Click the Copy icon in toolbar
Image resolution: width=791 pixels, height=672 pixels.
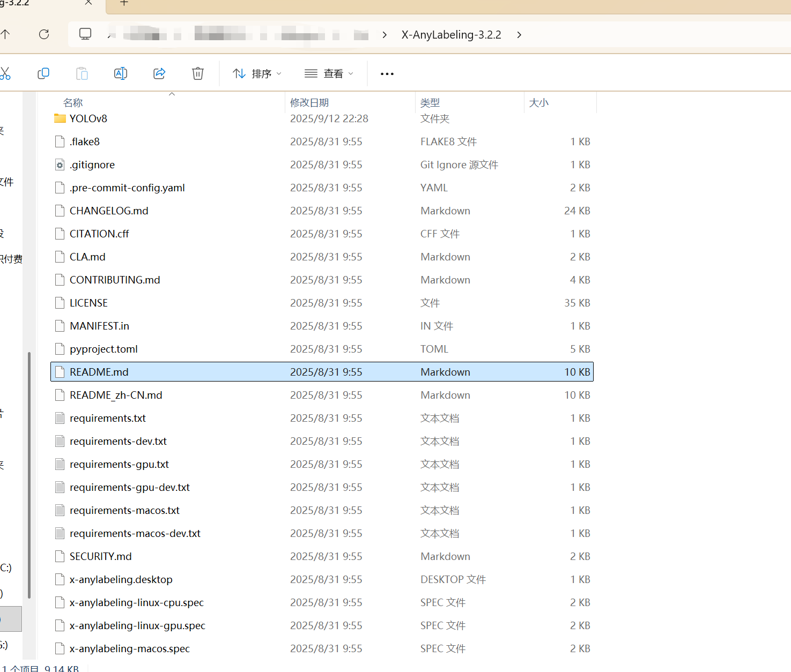[43, 73]
